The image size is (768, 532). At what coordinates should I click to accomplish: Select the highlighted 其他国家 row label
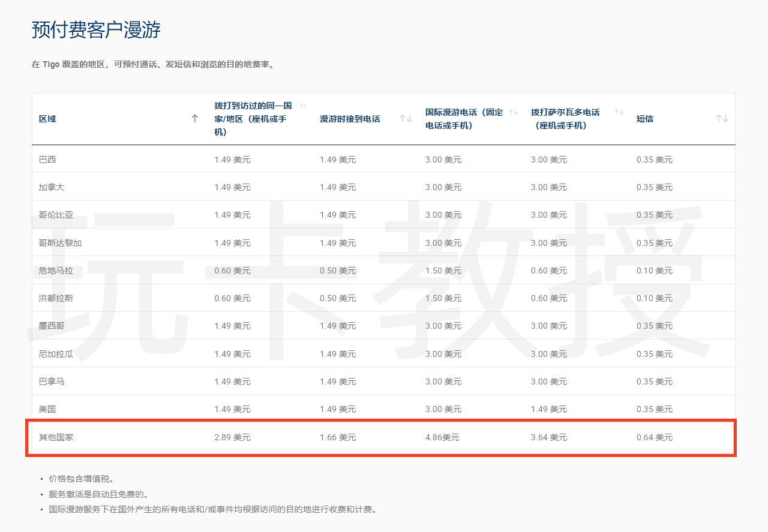point(56,437)
